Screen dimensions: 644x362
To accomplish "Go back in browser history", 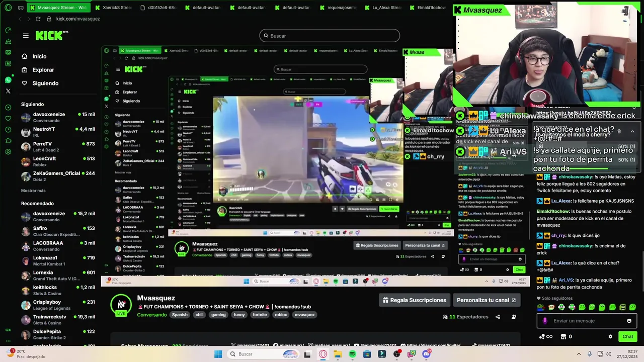I will 20,19.
